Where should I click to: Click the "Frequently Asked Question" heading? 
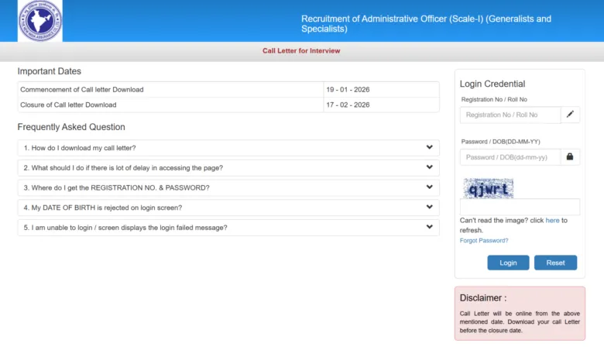(x=71, y=127)
